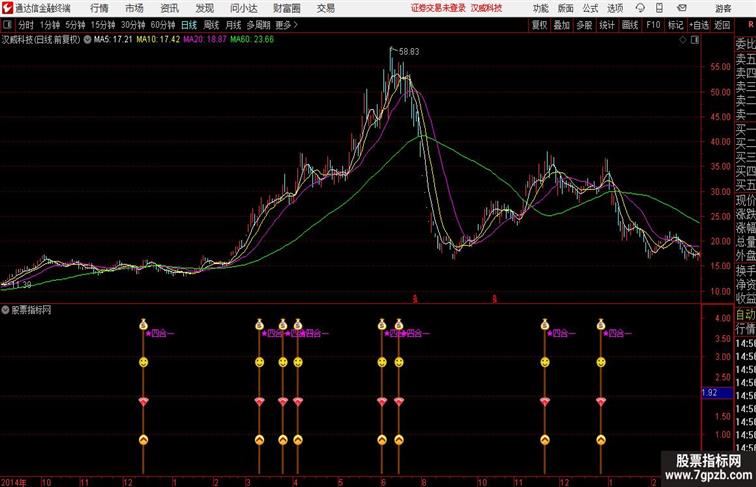This screenshot has width=756, height=487.
Task: Click the first red diamond signal icon
Action: 143,401
